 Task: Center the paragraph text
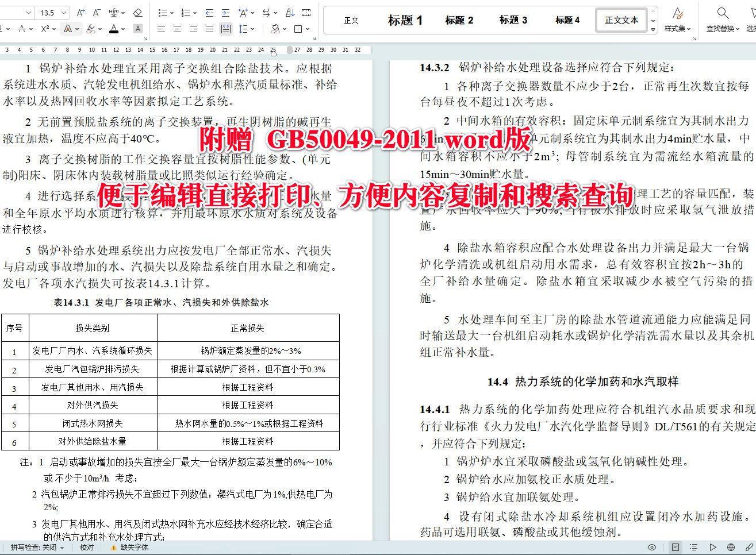pyautogui.click(x=177, y=29)
